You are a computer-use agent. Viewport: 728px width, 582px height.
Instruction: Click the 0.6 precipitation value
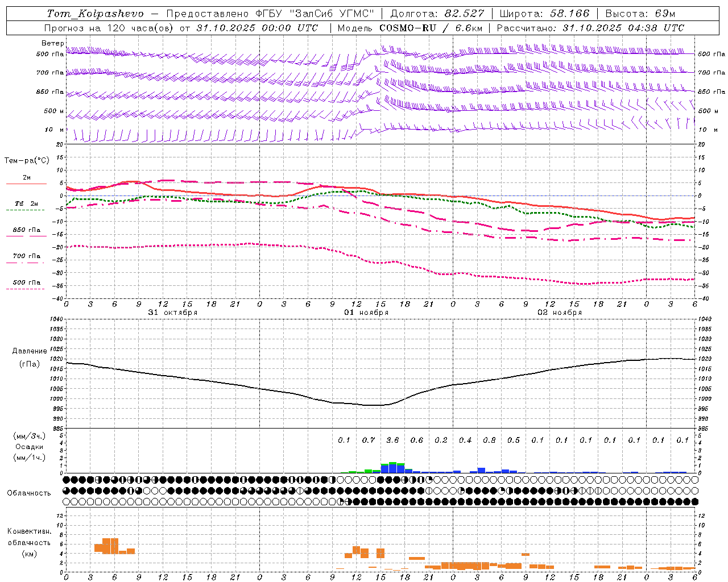[417, 440]
